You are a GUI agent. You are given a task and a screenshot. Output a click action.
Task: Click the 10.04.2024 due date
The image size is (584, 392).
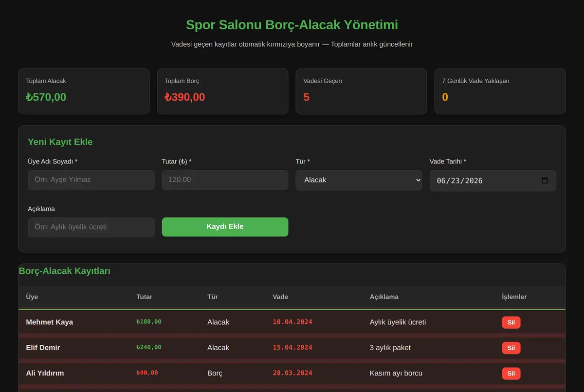coord(292,322)
